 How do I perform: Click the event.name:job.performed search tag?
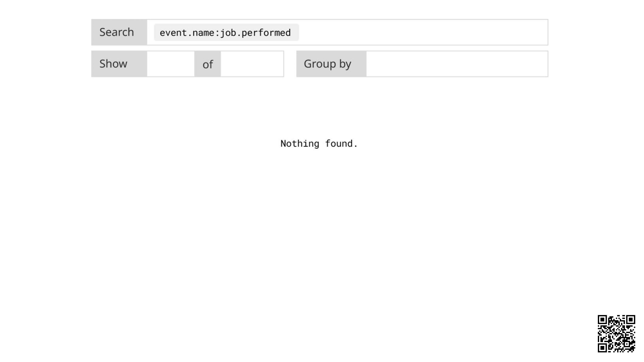226,32
